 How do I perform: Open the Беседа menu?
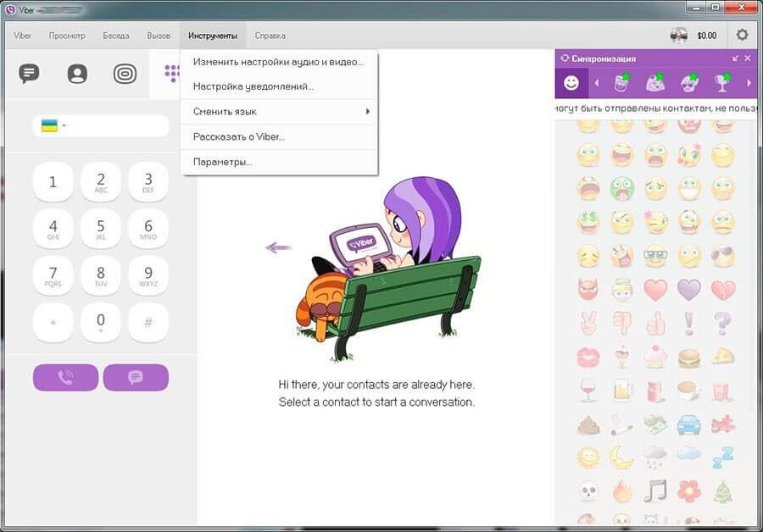tap(116, 36)
